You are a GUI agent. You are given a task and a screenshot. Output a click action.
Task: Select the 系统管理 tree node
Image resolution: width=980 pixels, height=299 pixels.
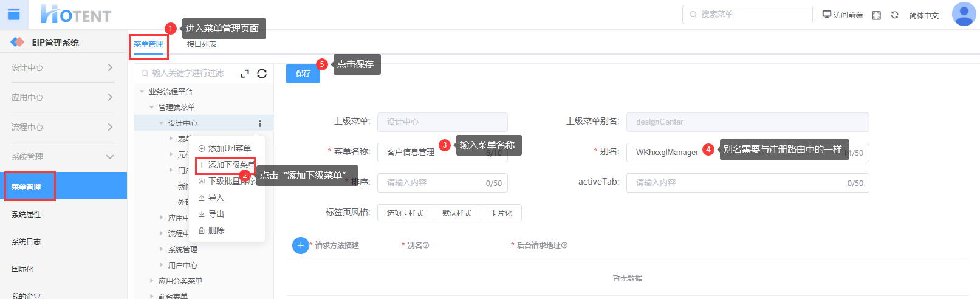coord(183,250)
